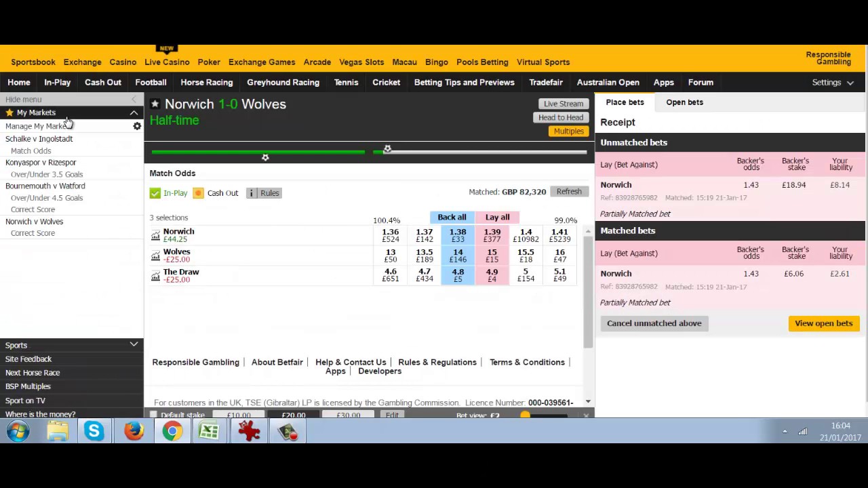Open The Draw price graph icon

point(155,276)
